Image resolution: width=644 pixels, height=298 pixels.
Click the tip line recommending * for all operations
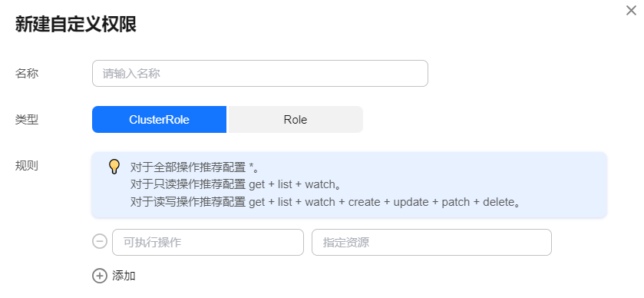click(195, 167)
